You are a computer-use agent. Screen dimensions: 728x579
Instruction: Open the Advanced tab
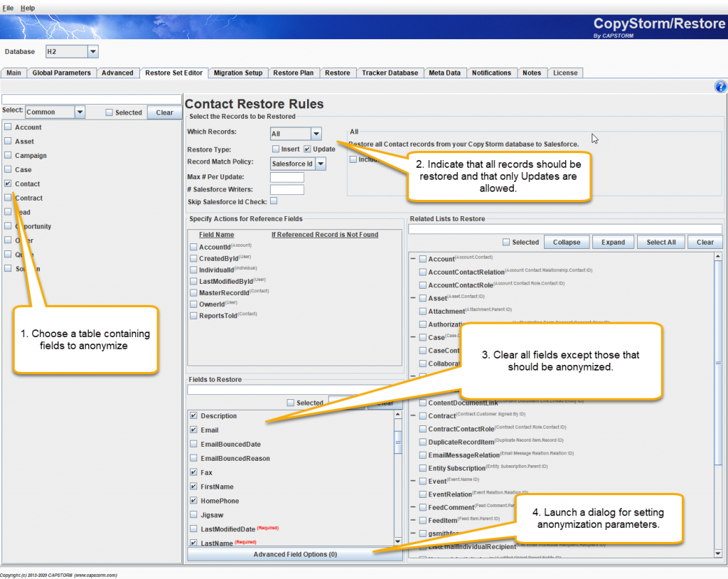click(117, 73)
